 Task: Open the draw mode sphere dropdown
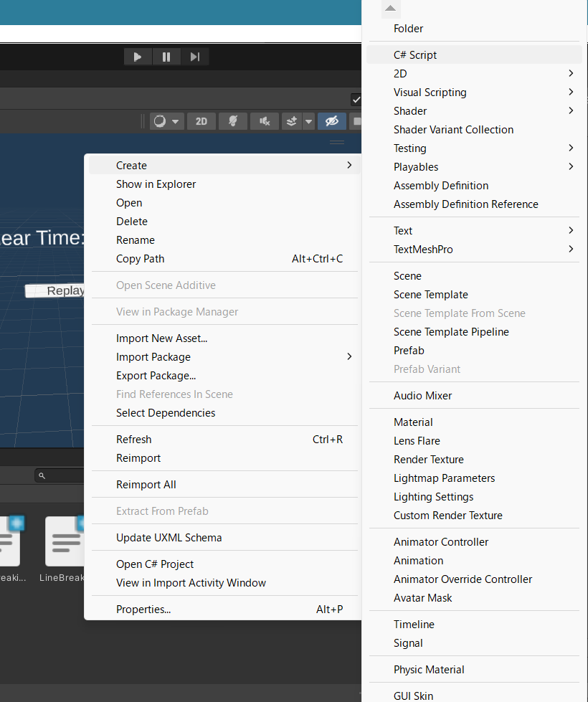(x=167, y=121)
